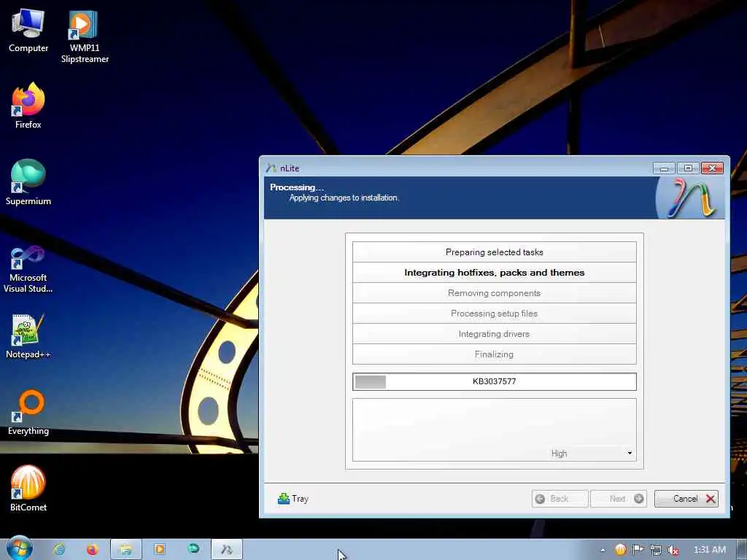Click the nLite title bar app icon
This screenshot has height=560, width=747.
[x=271, y=168]
